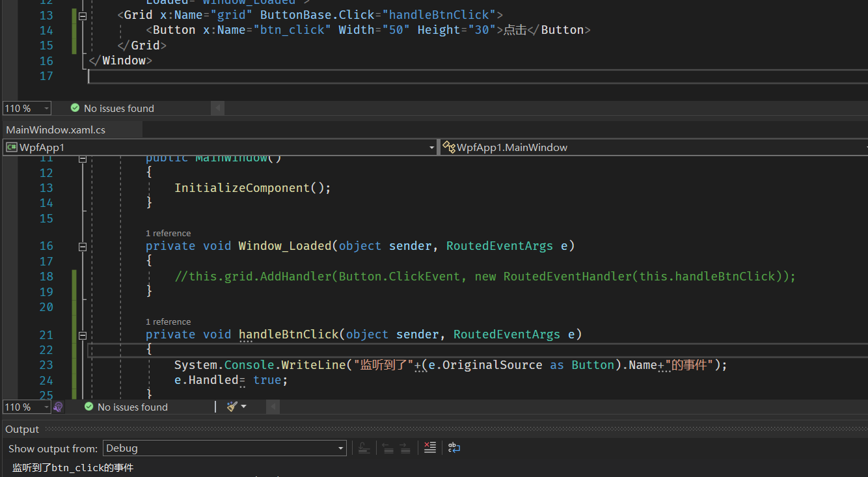868x477 pixels.
Task: Click green check icon in XAML editor status
Action: 75,108
